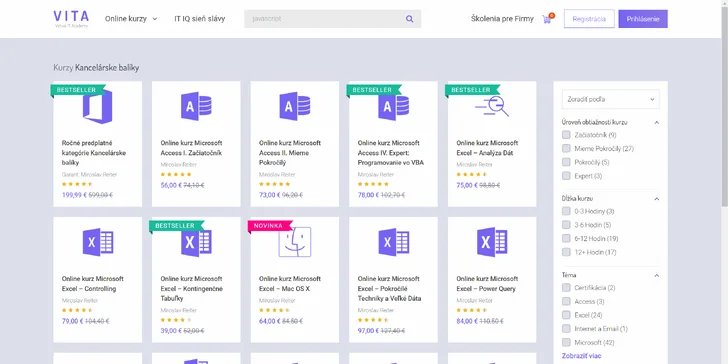Image resolution: width=728 pixels, height=364 pixels.
Task: Tick the Excel (24) topic checkbox
Action: (x=566, y=315)
